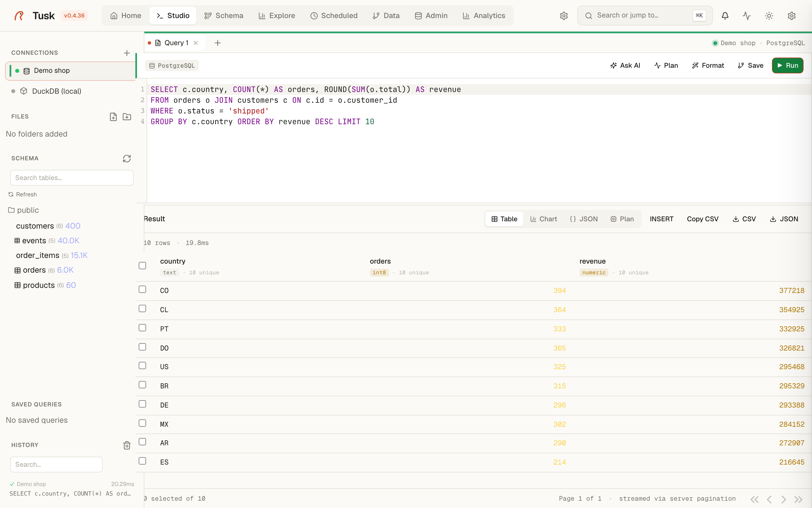Go to previous results page

coord(769,499)
